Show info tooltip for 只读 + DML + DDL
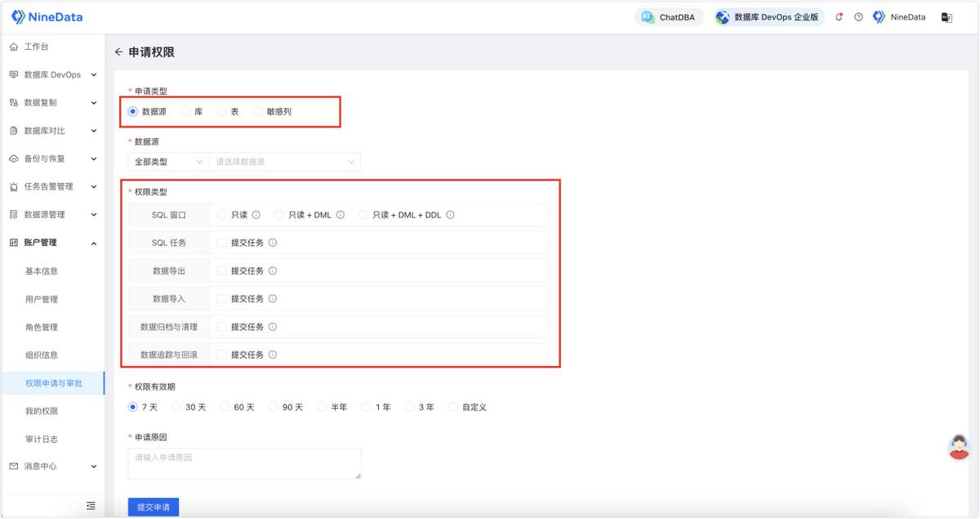The width and height of the screenshot is (980, 519). tap(450, 215)
